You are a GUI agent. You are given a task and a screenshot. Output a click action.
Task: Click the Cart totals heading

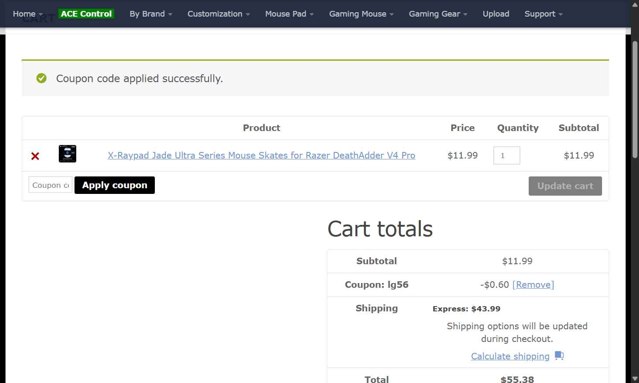click(x=380, y=229)
